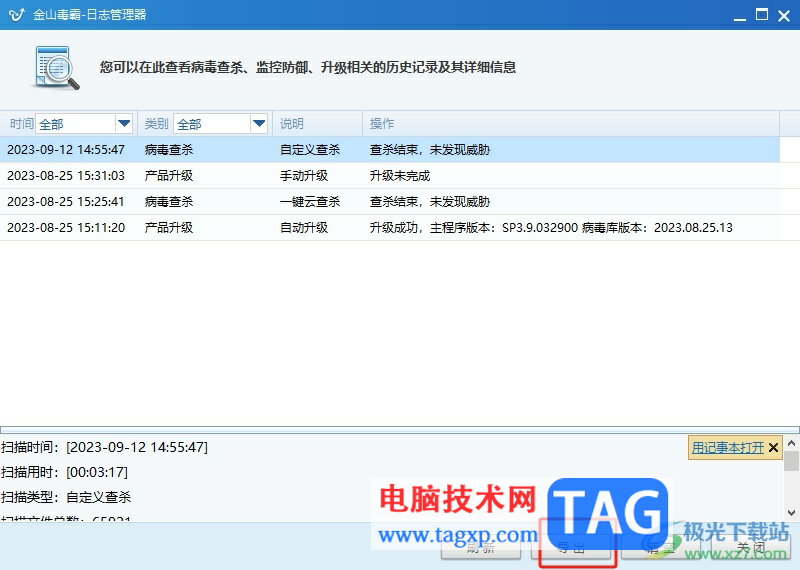
Task: Select the log entry 2023-08-25 15:11:20
Action: [390, 228]
